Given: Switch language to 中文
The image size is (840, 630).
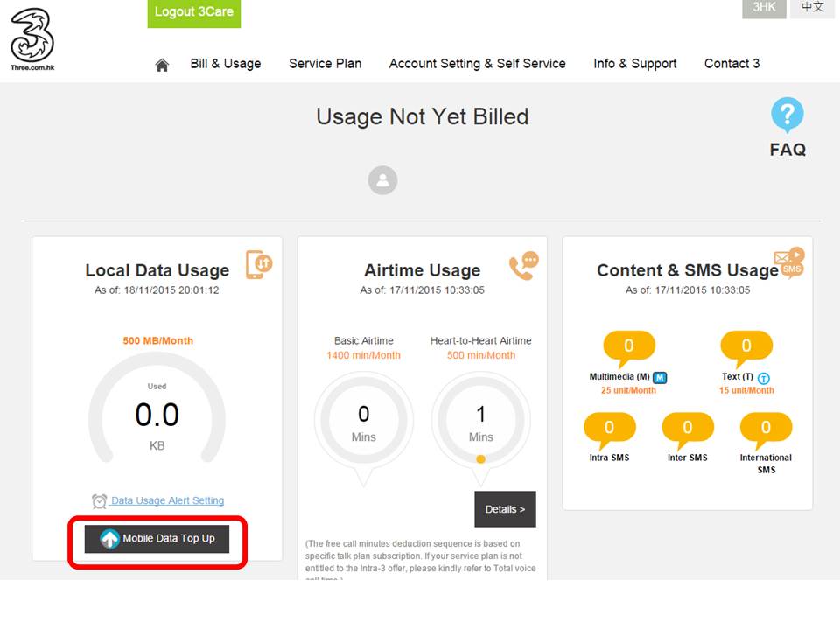Looking at the screenshot, I should pyautogui.click(x=812, y=8).
